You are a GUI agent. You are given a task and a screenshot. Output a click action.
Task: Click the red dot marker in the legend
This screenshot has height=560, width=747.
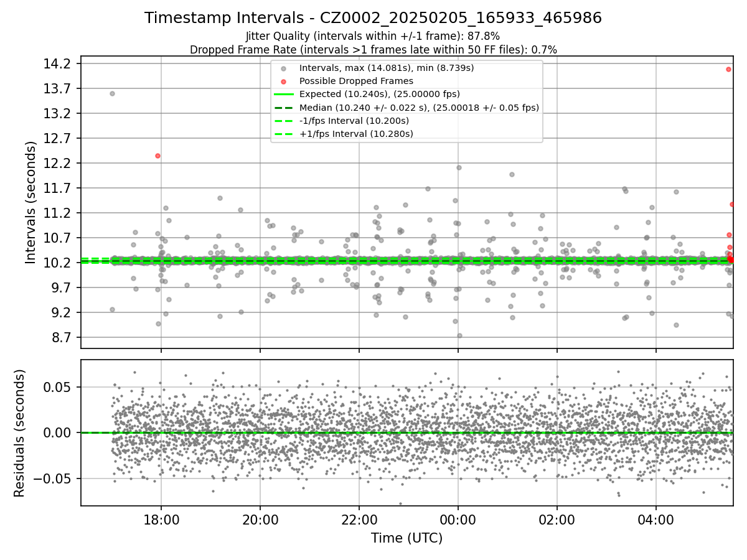(284, 82)
